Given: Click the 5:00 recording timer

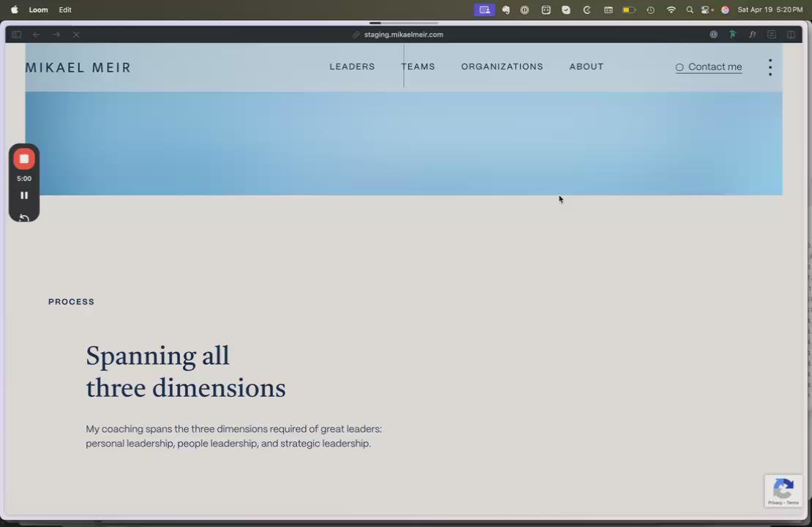Looking at the screenshot, I should tap(24, 179).
